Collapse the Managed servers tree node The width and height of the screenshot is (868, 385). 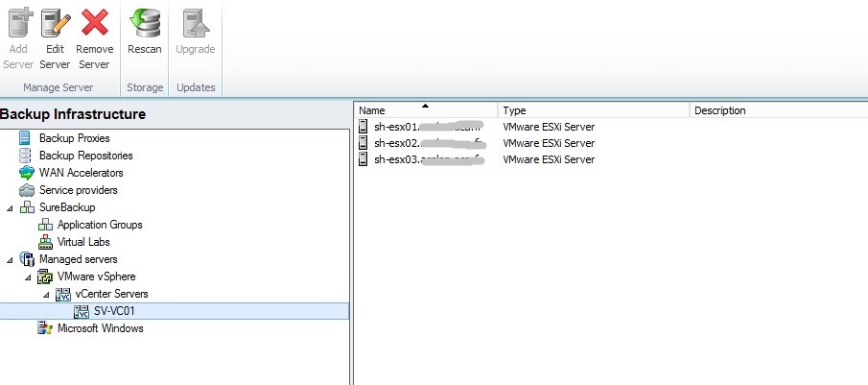pos(10,259)
